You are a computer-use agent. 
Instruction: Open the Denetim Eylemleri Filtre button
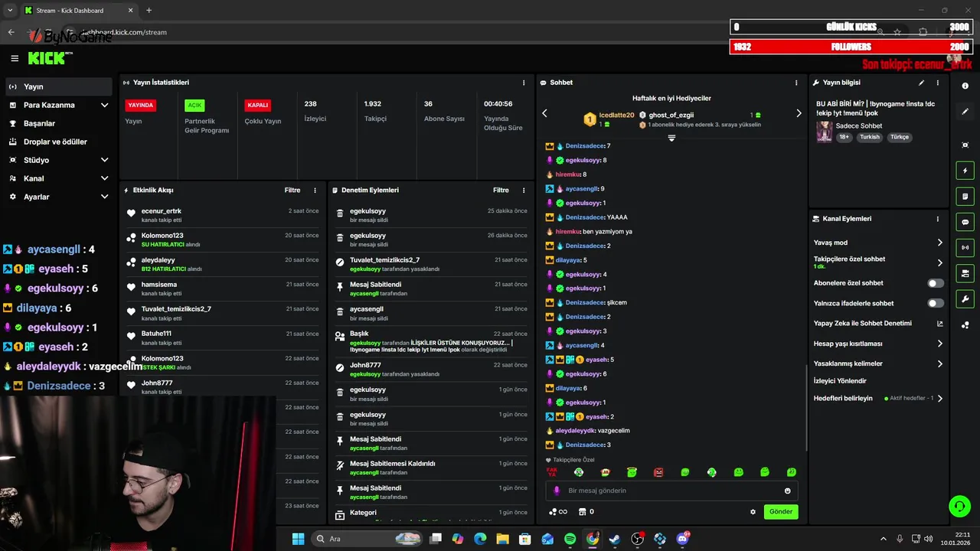501,190
